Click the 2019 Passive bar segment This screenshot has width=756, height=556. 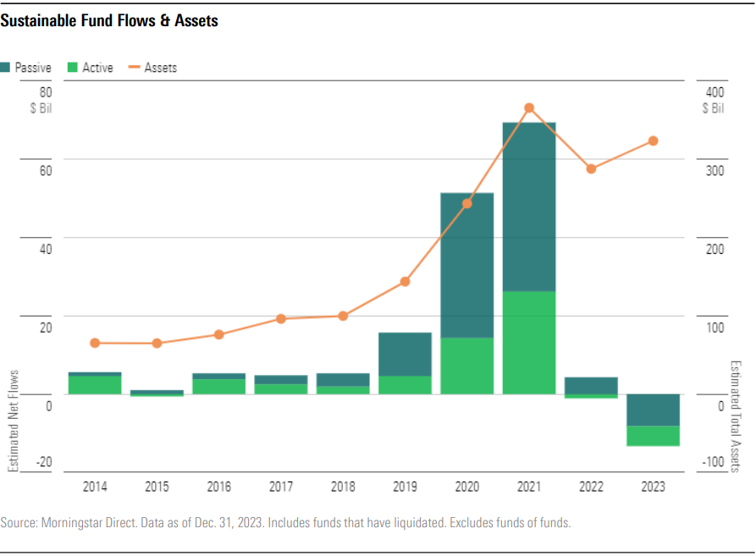coord(405,354)
